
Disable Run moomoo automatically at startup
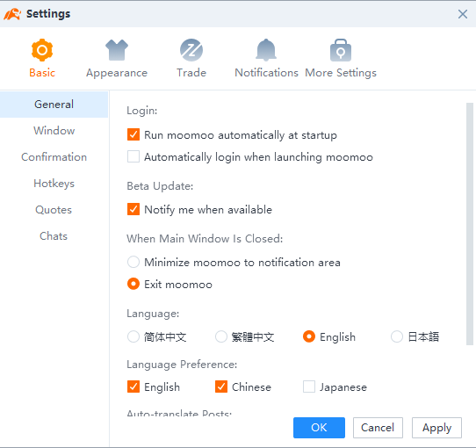(133, 134)
